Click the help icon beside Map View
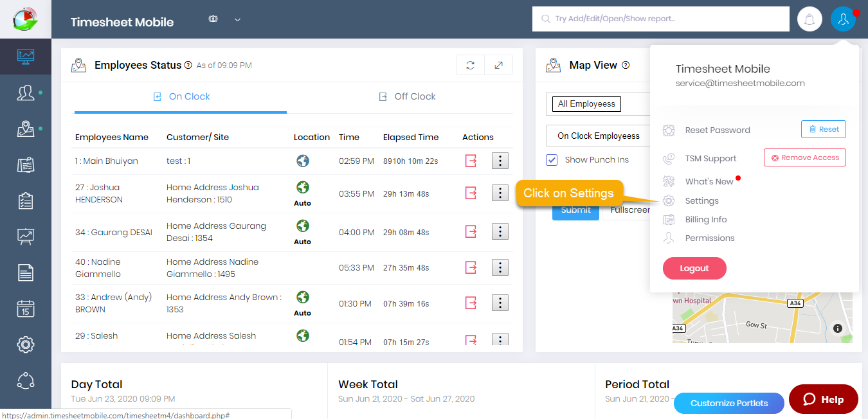This screenshot has height=419, width=868. pos(626,65)
